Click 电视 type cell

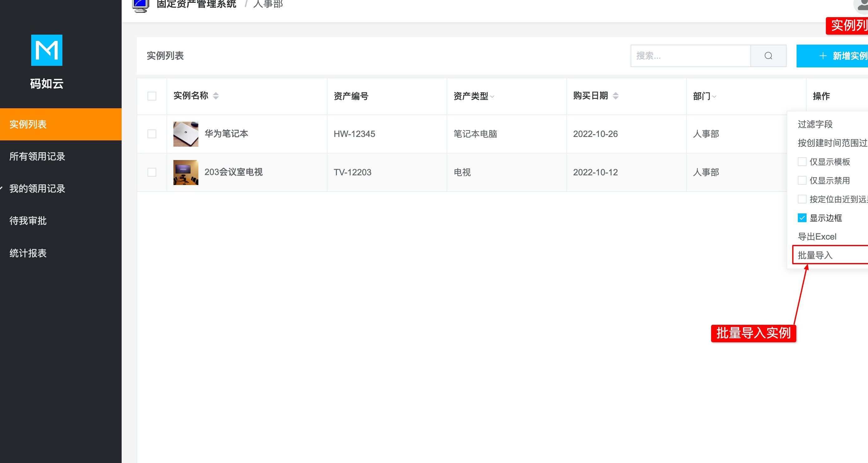tap(462, 172)
